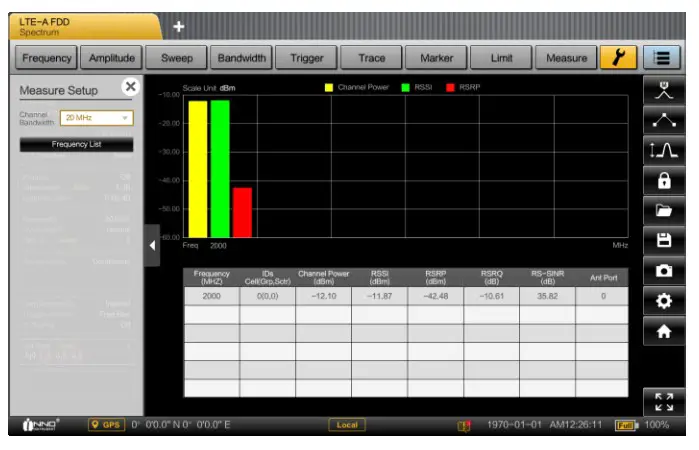Open the Sweep menu
The height and width of the screenshot is (450, 699).
(x=177, y=58)
